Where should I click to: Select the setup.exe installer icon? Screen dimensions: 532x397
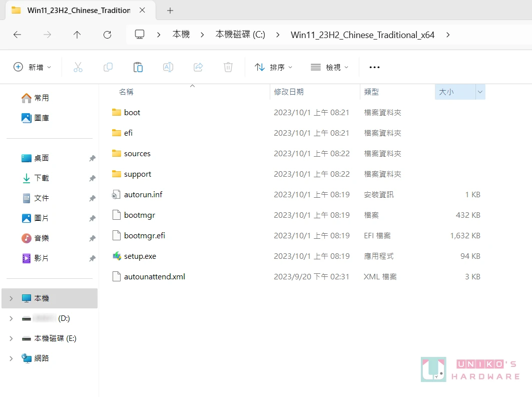(x=117, y=256)
